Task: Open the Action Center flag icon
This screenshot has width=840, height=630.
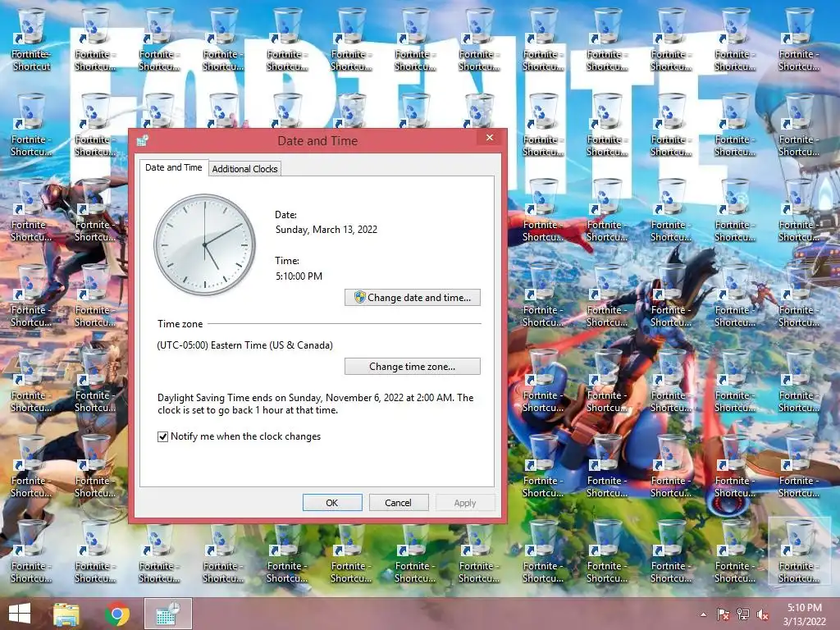Action: (x=723, y=614)
